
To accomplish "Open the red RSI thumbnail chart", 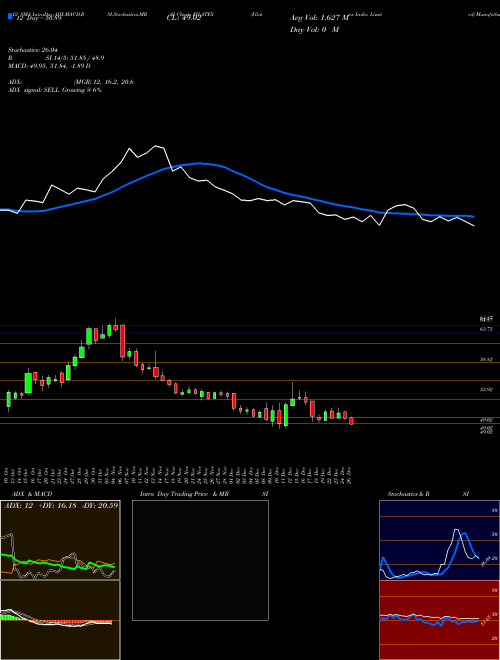I will [x=439, y=620].
